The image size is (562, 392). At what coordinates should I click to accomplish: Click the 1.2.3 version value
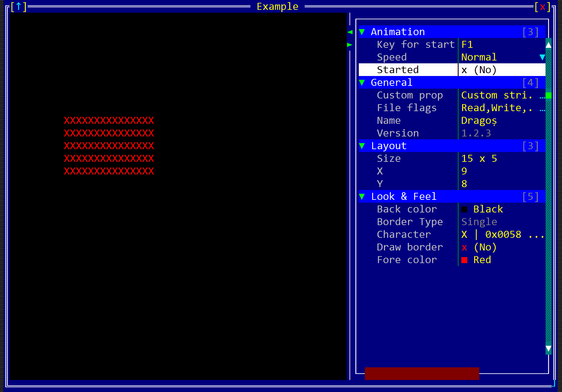point(476,133)
